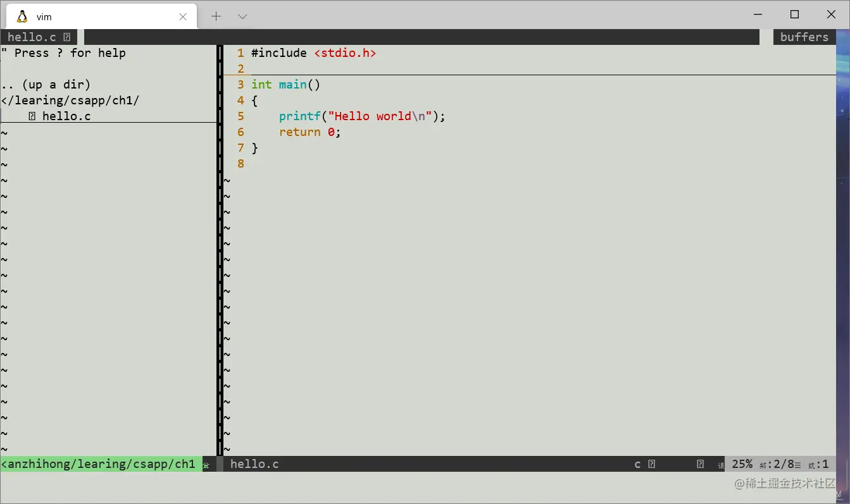
Task: Open a new terminal tab with the plus button
Action: [216, 16]
